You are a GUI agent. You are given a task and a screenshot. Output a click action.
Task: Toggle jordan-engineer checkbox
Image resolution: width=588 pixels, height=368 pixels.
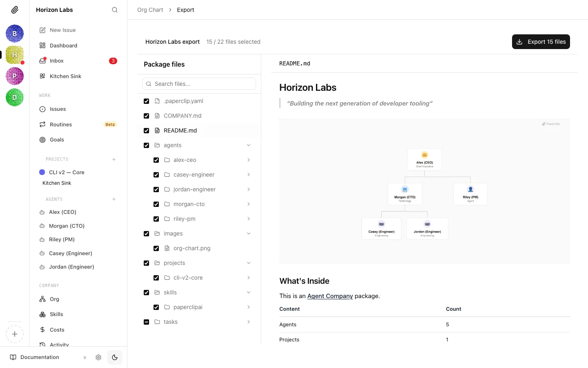[x=156, y=189]
